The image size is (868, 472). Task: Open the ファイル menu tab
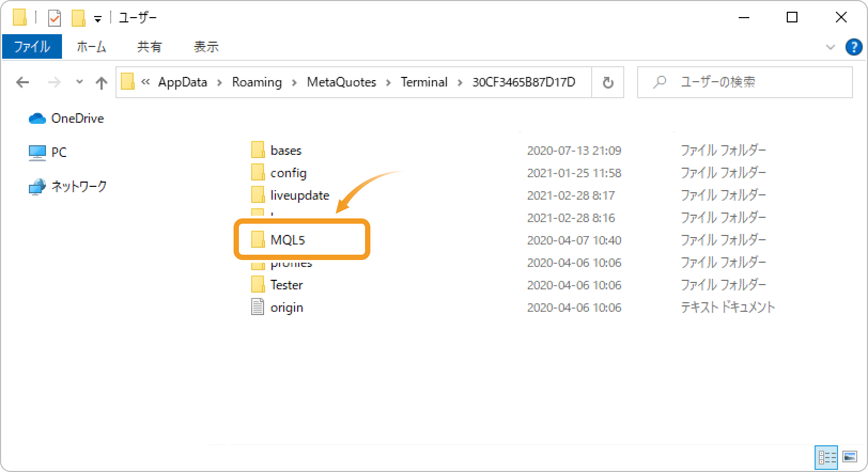tap(32, 46)
